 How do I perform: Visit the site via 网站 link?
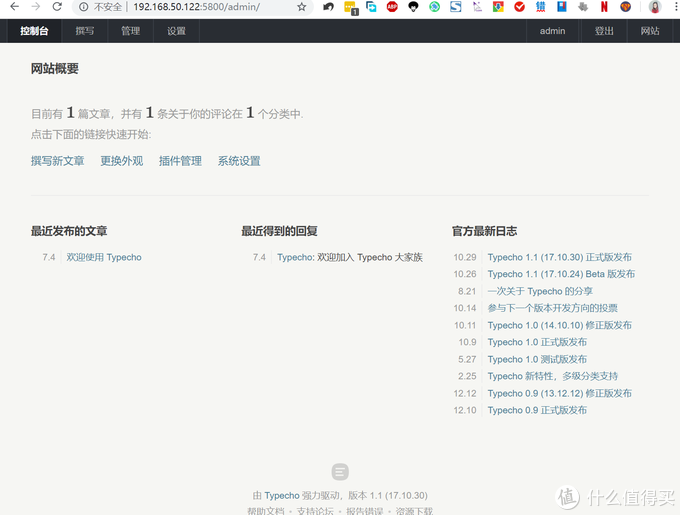(x=650, y=31)
